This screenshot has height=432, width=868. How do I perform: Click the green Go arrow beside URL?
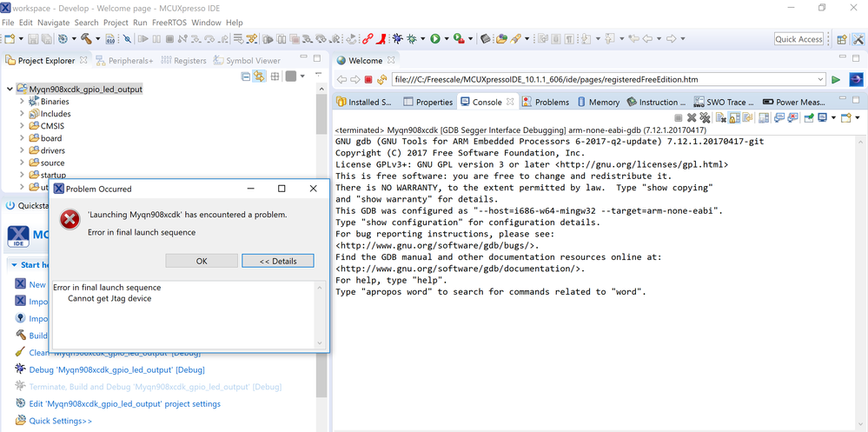pos(836,80)
